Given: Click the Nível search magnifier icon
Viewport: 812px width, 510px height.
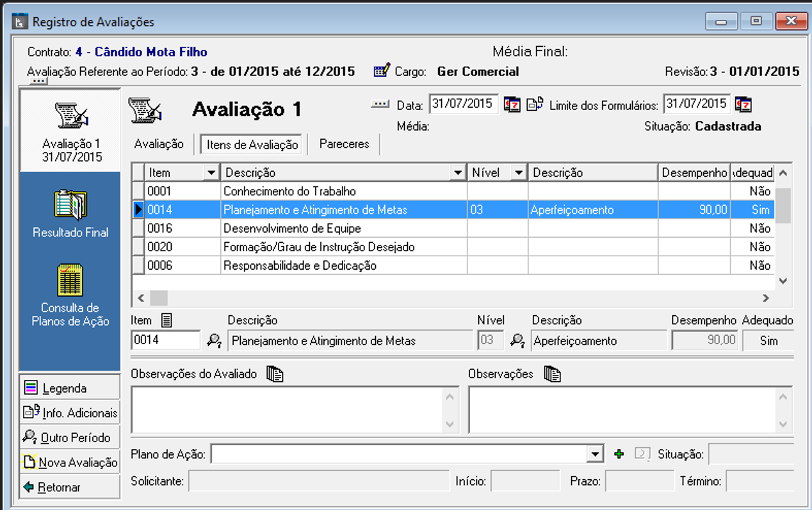Looking at the screenshot, I should click(517, 341).
